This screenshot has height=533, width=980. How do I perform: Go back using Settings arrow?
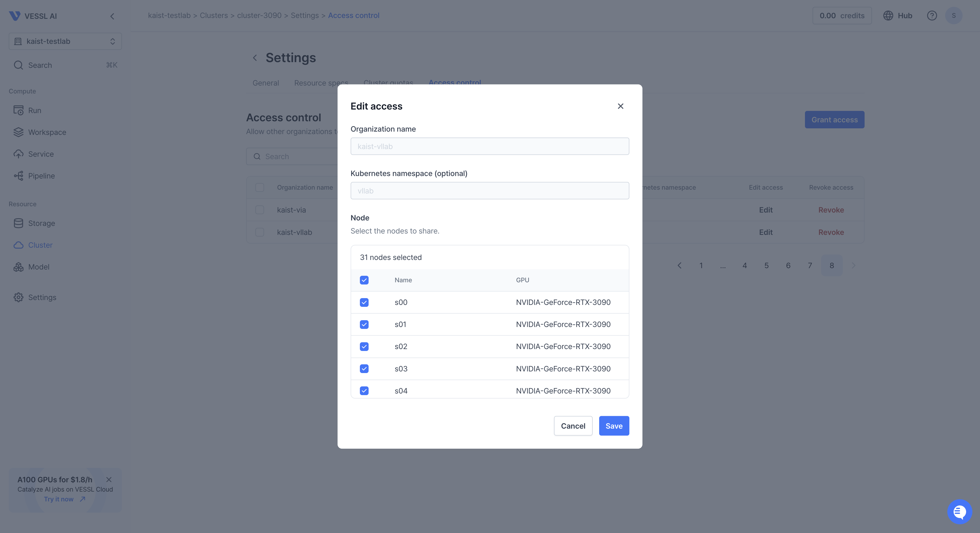pos(255,58)
